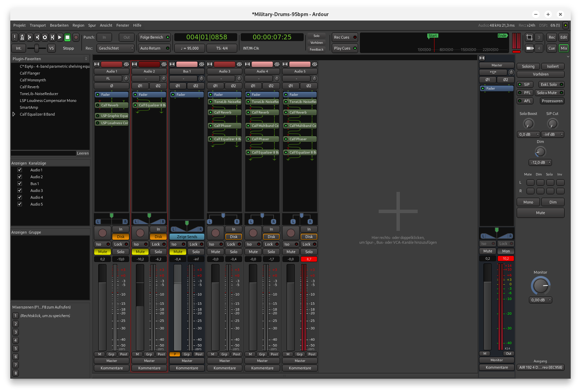Viewport: 581px width, 392px height.
Task: Open the Rec mode Geschichtet dropdown
Action: pos(115,48)
